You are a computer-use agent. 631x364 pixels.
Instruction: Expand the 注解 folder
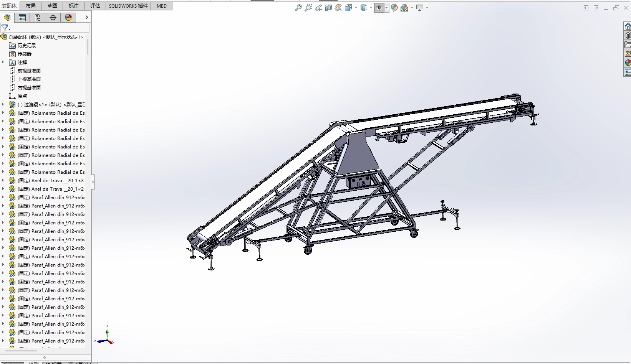coord(3,62)
